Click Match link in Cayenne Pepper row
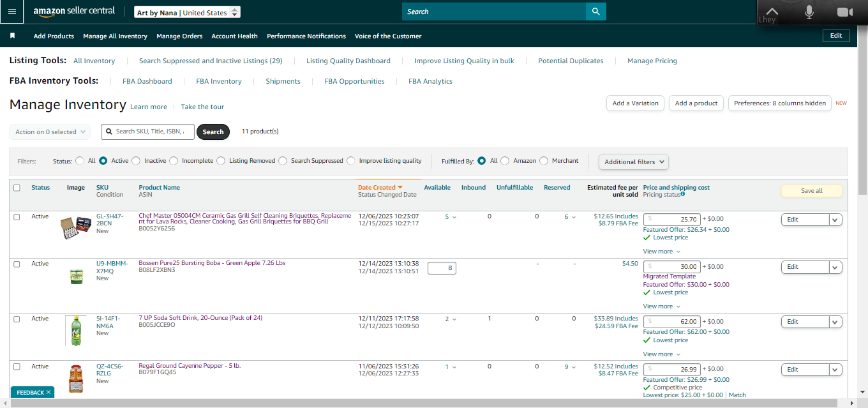 (737, 395)
